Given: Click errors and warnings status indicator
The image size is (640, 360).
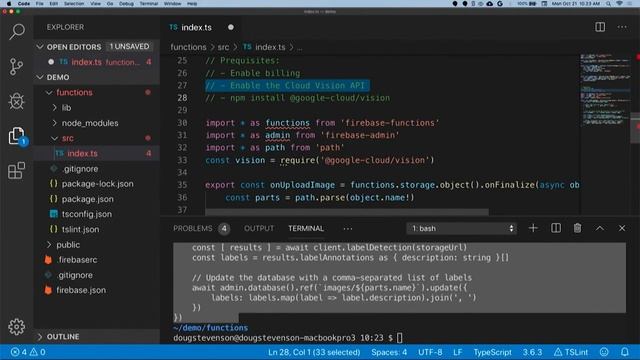Looking at the screenshot, I should click(x=28, y=352).
